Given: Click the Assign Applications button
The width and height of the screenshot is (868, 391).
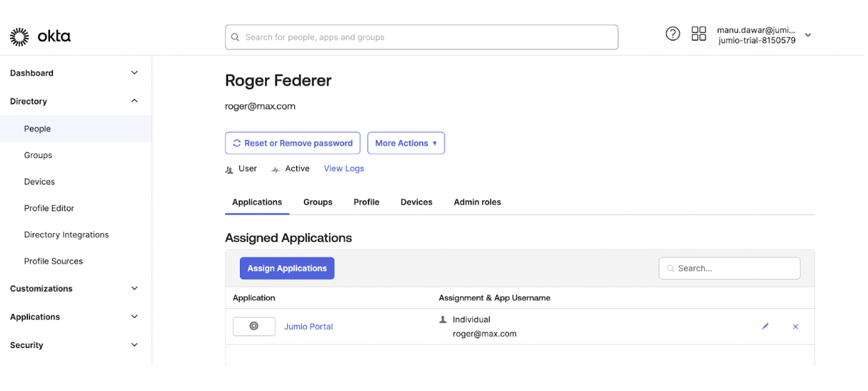Looking at the screenshot, I should [287, 269].
